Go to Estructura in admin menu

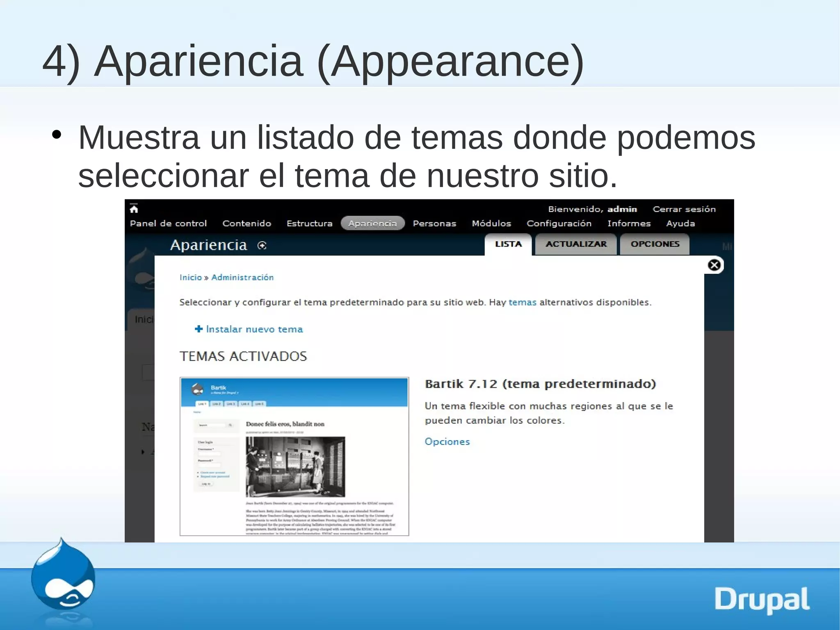pyautogui.click(x=310, y=223)
